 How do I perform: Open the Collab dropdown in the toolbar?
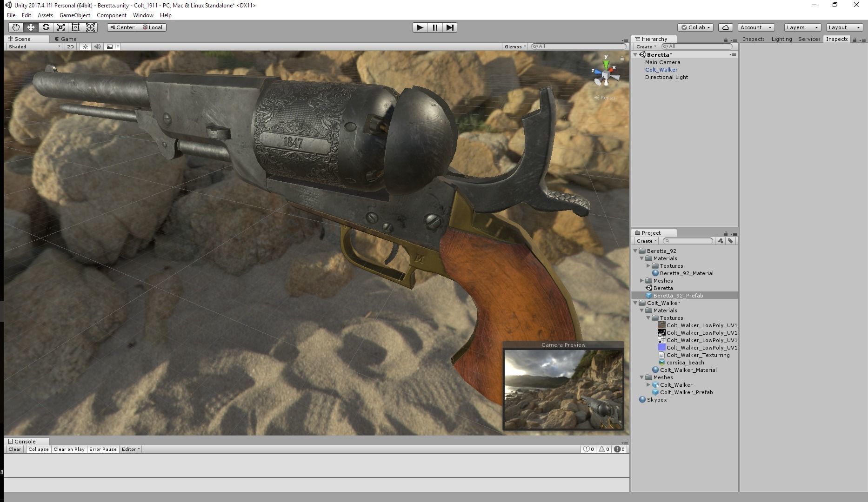(695, 27)
